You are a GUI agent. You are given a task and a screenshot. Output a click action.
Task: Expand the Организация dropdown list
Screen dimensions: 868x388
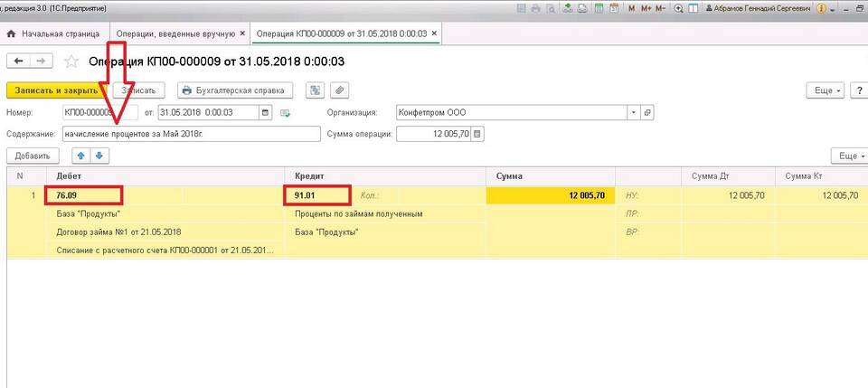click(x=634, y=113)
